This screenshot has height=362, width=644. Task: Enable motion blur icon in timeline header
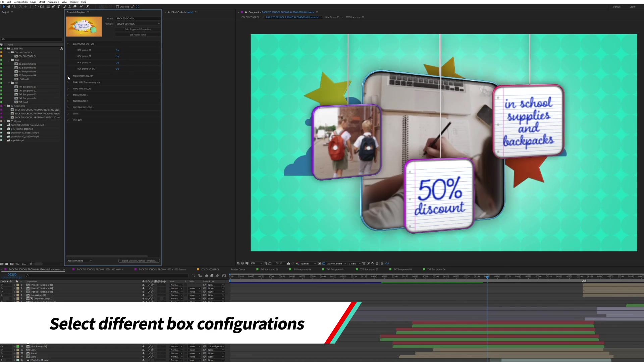pos(217,276)
